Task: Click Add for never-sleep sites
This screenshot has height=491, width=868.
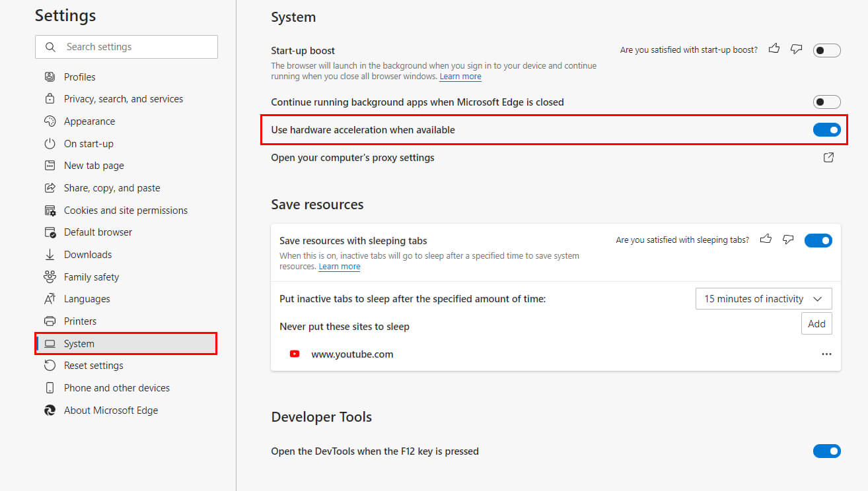Action: [x=816, y=324]
